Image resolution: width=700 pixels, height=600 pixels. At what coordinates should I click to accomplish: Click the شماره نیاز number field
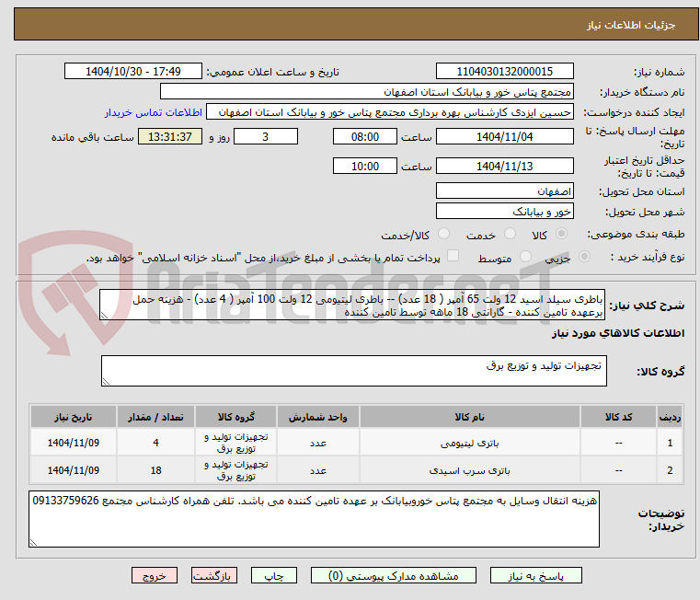(504, 72)
